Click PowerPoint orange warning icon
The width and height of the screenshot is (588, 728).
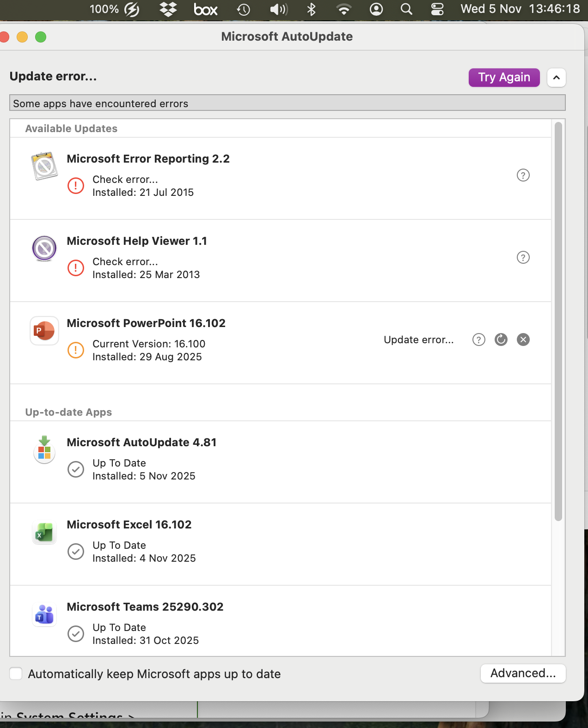[76, 350]
